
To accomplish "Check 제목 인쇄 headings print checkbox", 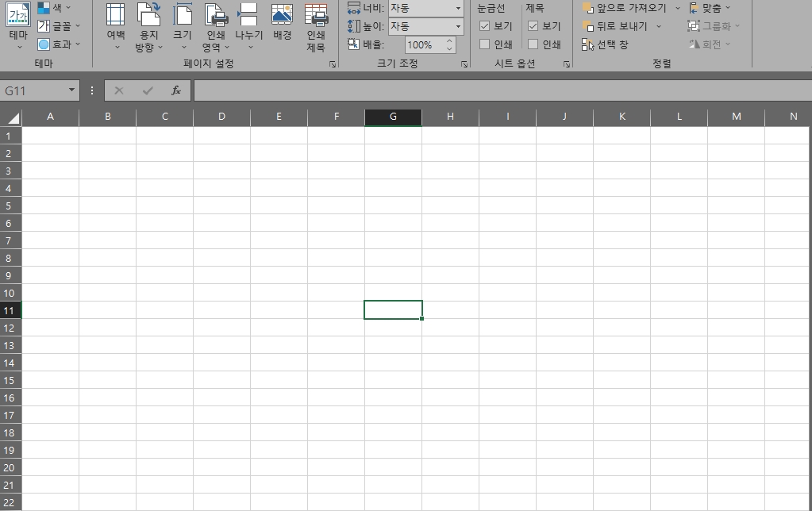I will tap(533, 44).
